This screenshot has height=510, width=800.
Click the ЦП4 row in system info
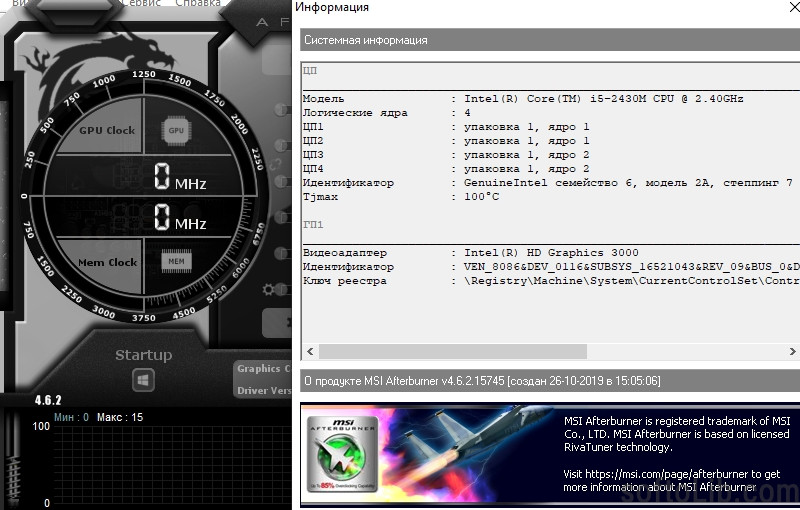[x=446, y=169]
